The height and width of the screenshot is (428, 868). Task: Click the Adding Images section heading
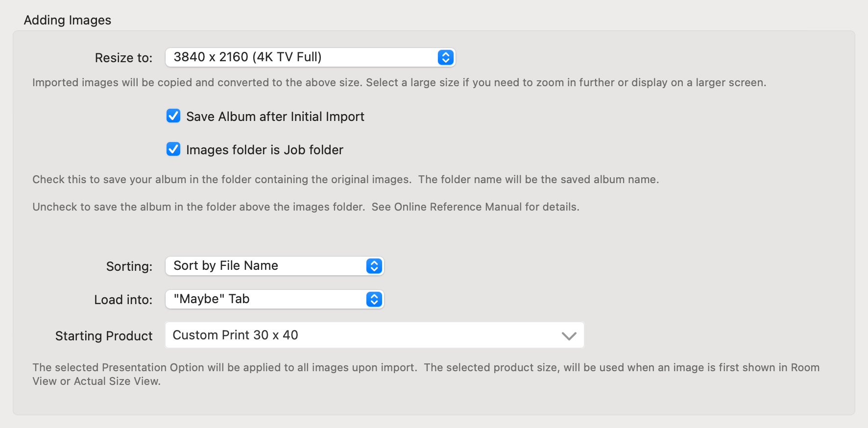coord(68,20)
